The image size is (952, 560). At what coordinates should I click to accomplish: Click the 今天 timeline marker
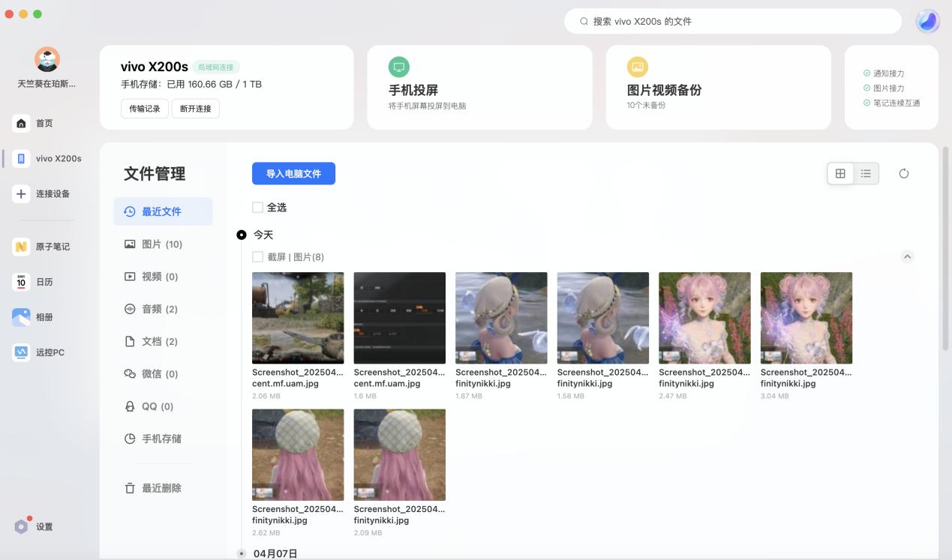242,235
